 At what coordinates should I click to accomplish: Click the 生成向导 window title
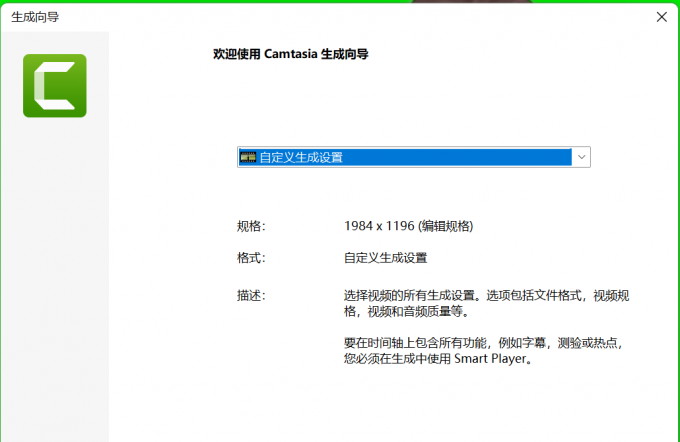35,17
